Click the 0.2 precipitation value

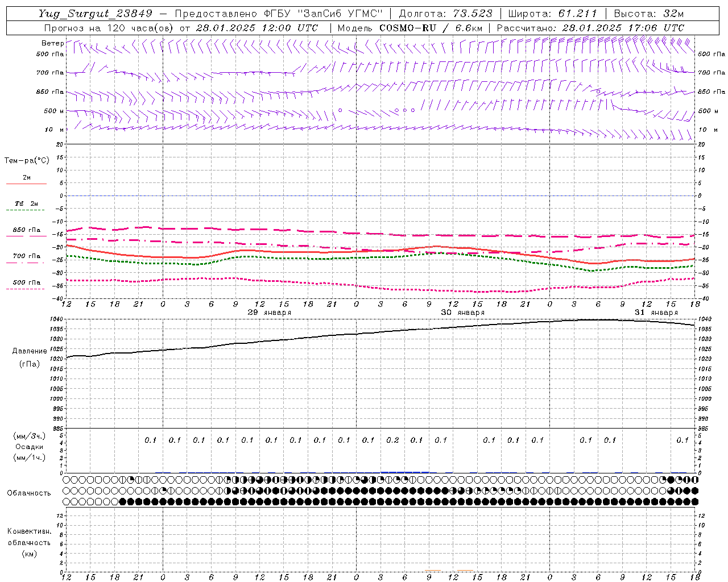pos(392,440)
